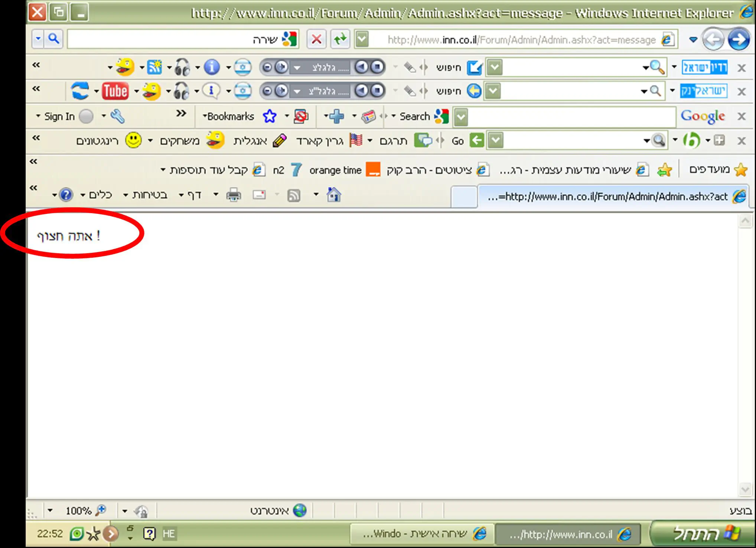Image resolution: width=756 pixels, height=548 pixels.
Task: Click the blue refresh arrows icon in second toolbar
Action: point(80,91)
